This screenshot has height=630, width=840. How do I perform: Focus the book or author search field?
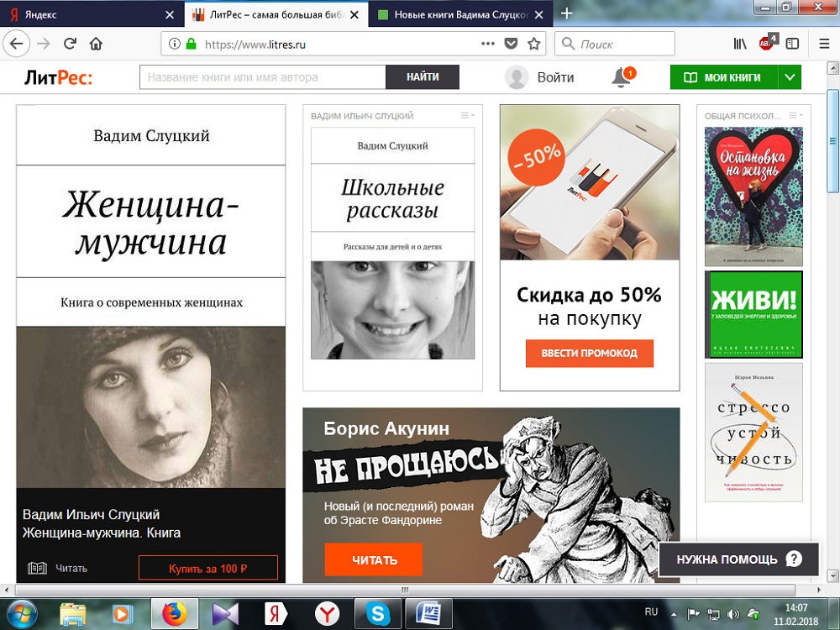pos(262,77)
